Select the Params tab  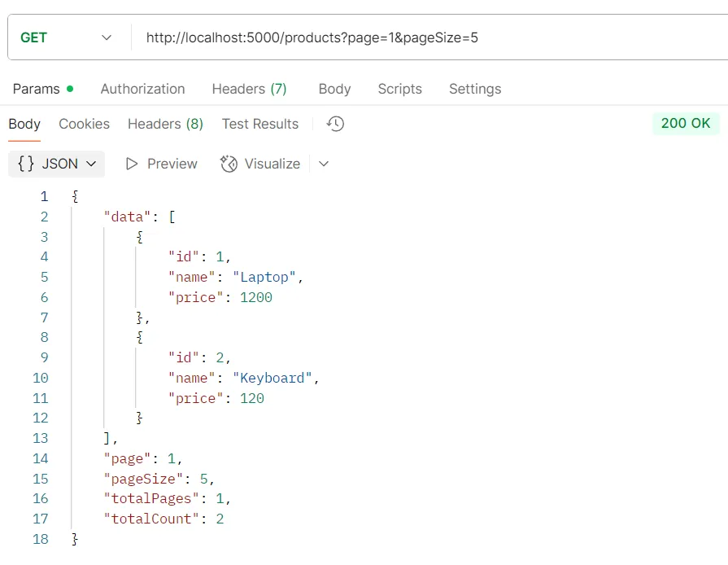point(37,89)
